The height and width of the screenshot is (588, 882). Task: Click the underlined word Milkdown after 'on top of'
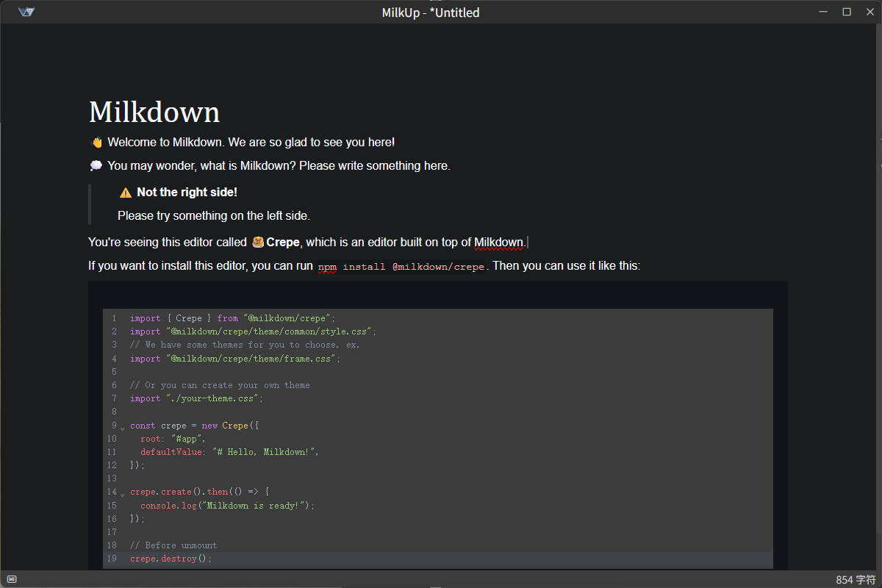click(x=498, y=243)
